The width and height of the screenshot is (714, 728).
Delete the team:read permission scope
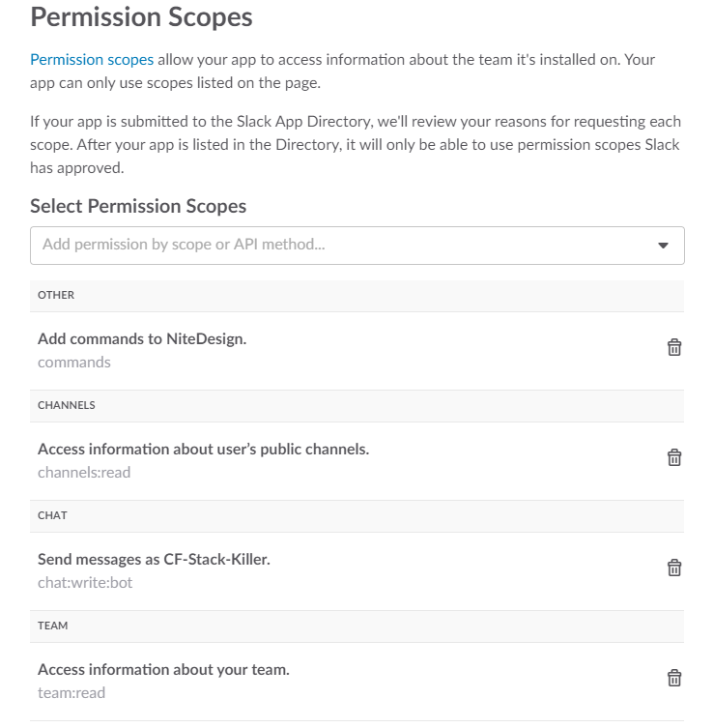click(x=674, y=679)
